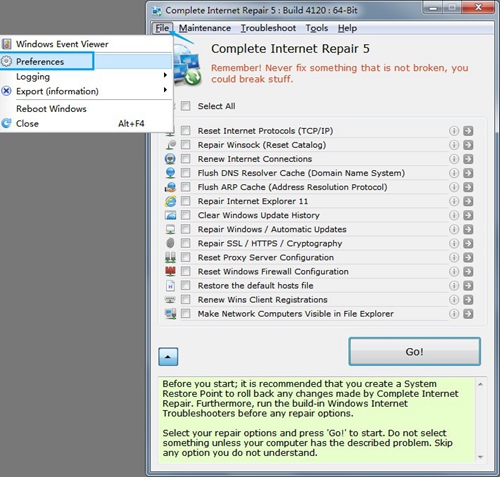Check Renew Internet Connections option
This screenshot has width=500, height=477.
(x=186, y=159)
